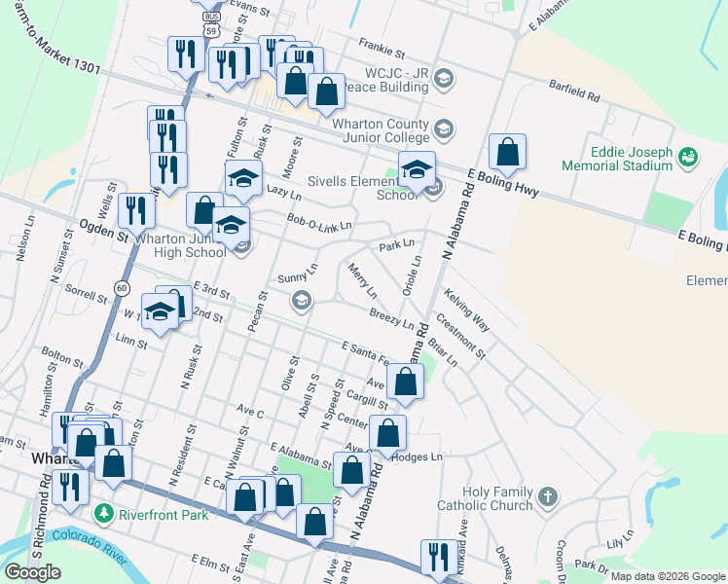Click the Lily Ln street label

point(620,539)
